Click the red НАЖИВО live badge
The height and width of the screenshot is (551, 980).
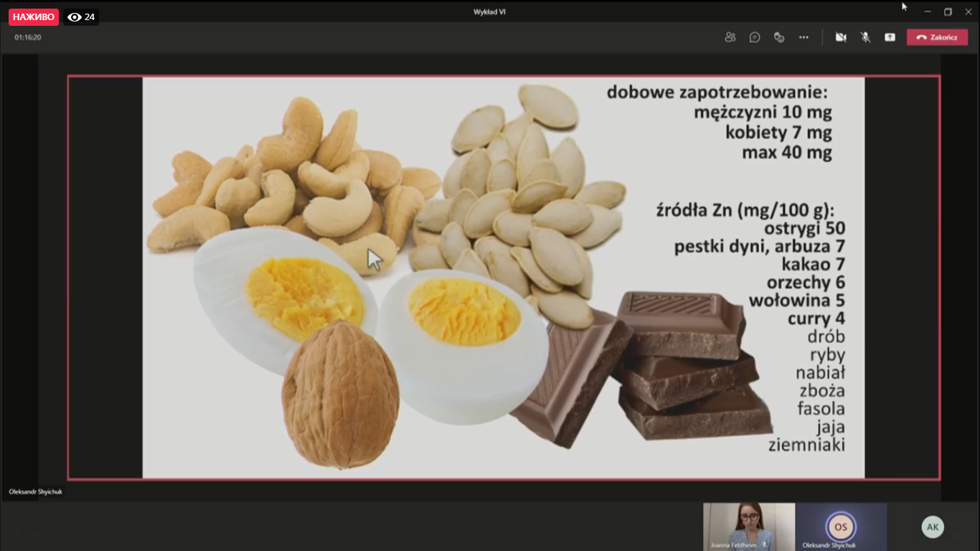(34, 17)
